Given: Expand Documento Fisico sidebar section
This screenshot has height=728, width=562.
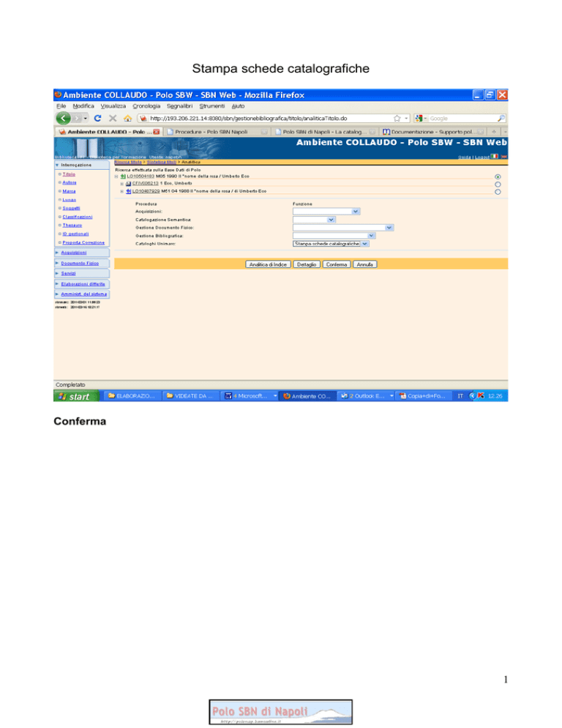Looking at the screenshot, I should click(x=57, y=263).
